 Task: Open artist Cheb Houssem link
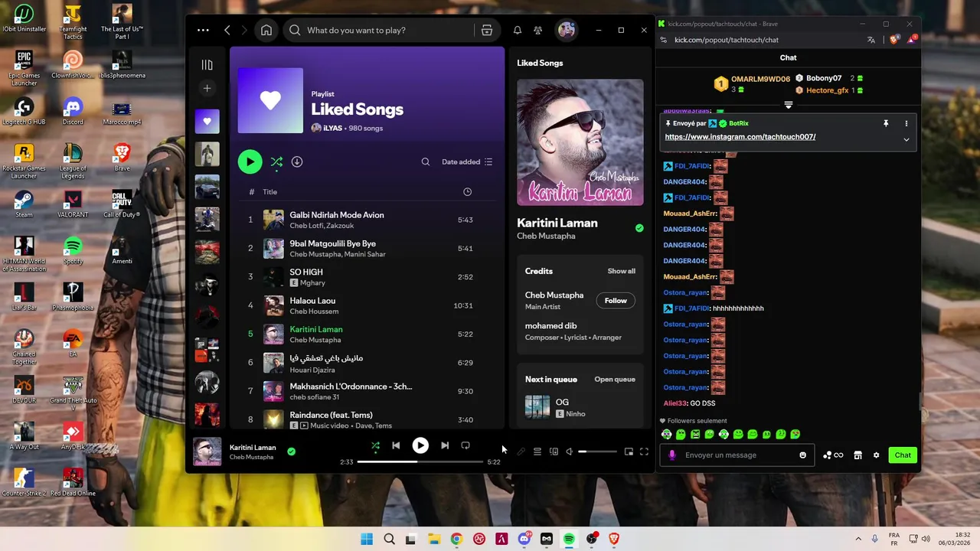(314, 311)
